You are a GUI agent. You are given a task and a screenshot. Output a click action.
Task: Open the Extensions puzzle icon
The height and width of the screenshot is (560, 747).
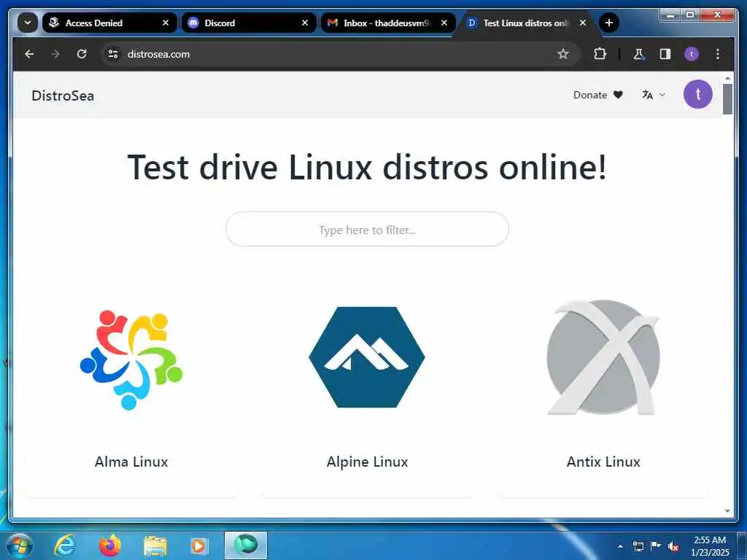click(600, 54)
